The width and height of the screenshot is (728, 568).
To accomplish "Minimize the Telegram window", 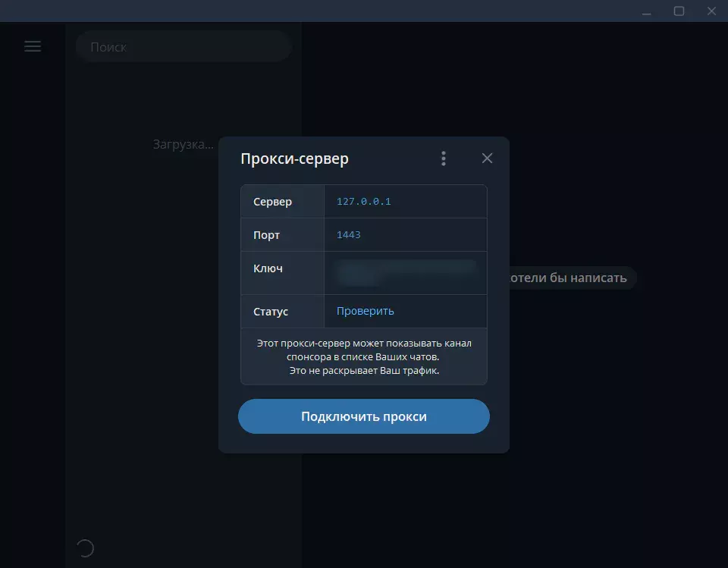I will pyautogui.click(x=646, y=11).
